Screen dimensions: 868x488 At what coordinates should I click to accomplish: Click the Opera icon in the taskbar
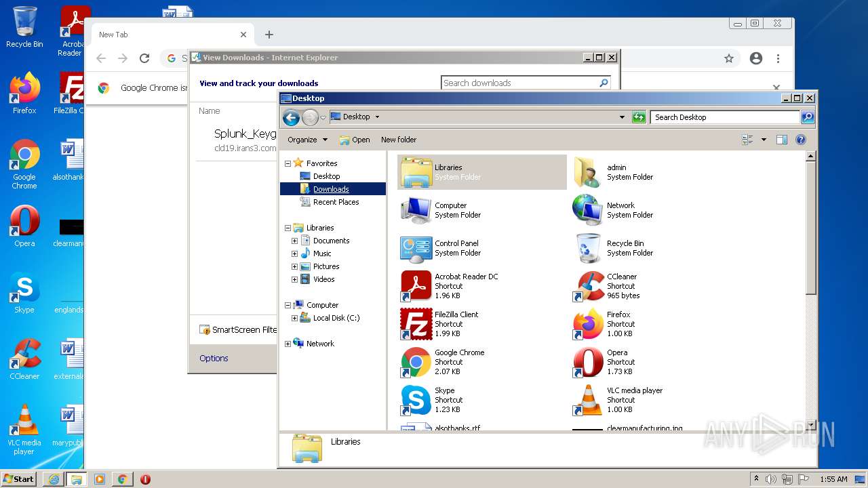145,479
